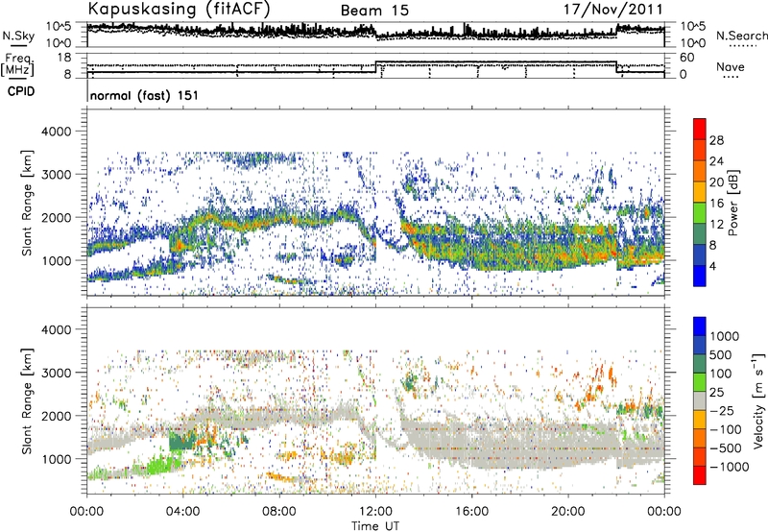Screen dimensions: 768x532
Task: Click the '08:00' time axis tick label
Action: (279, 512)
